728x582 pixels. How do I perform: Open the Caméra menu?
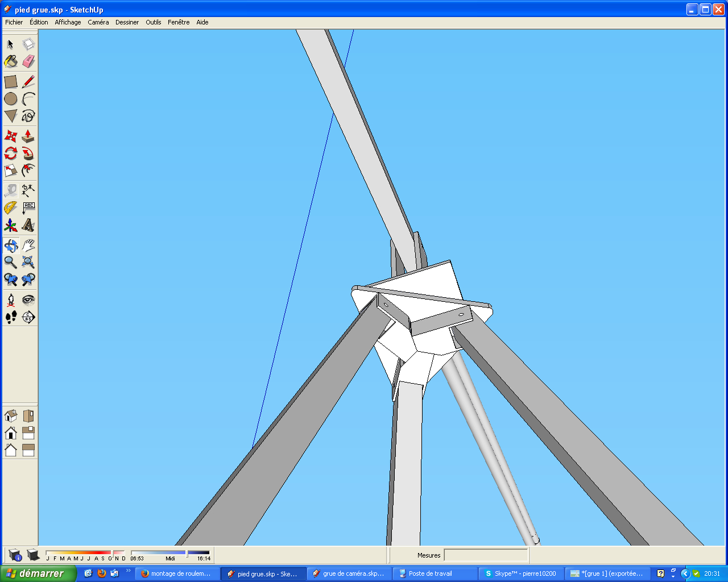point(98,22)
